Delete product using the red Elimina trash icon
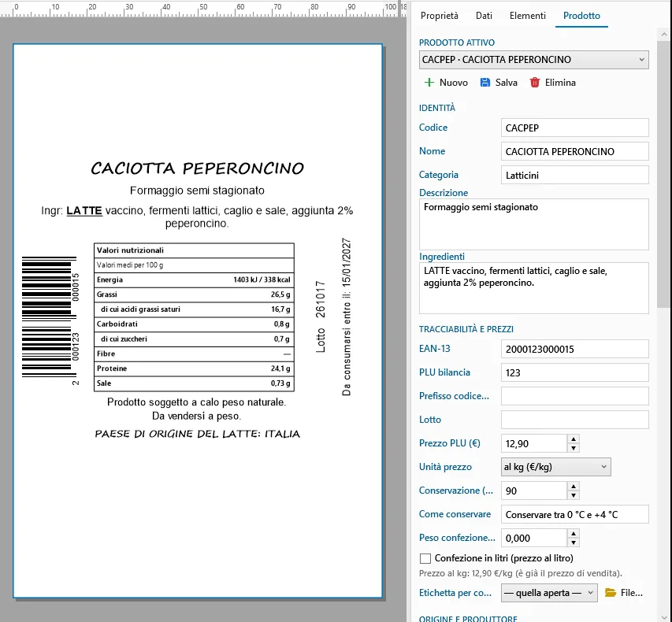 point(534,82)
